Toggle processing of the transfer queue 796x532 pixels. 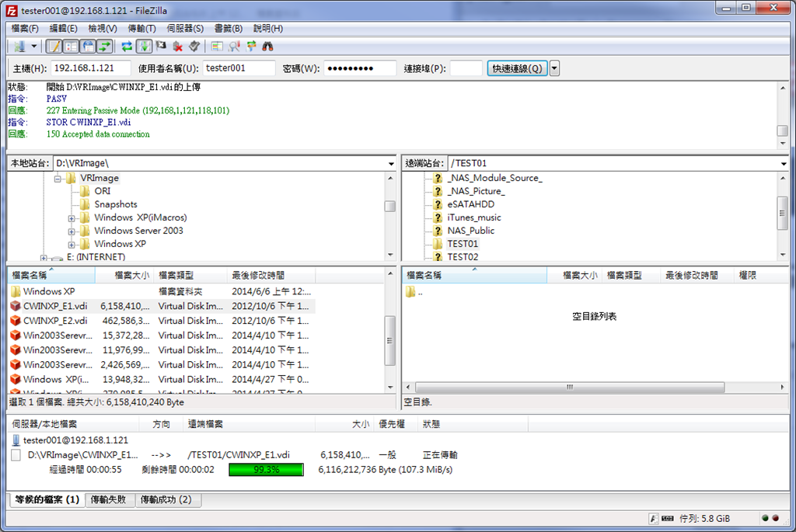[x=144, y=47]
